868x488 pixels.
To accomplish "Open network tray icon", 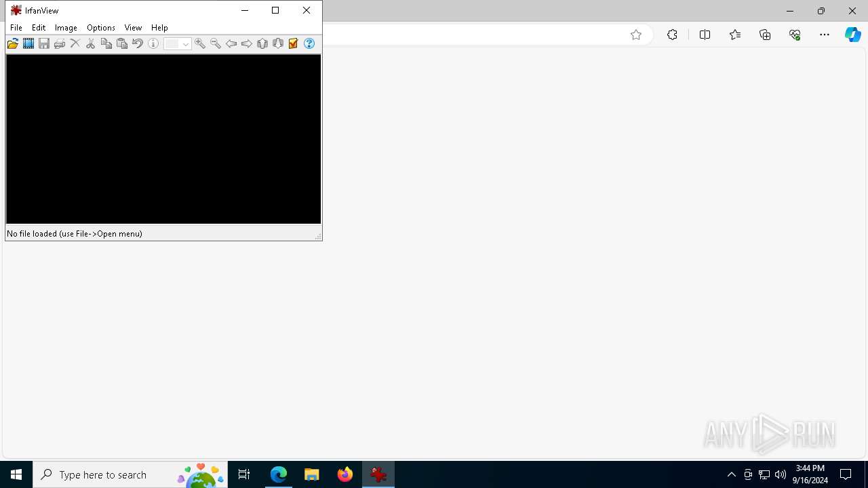I will coord(764,474).
